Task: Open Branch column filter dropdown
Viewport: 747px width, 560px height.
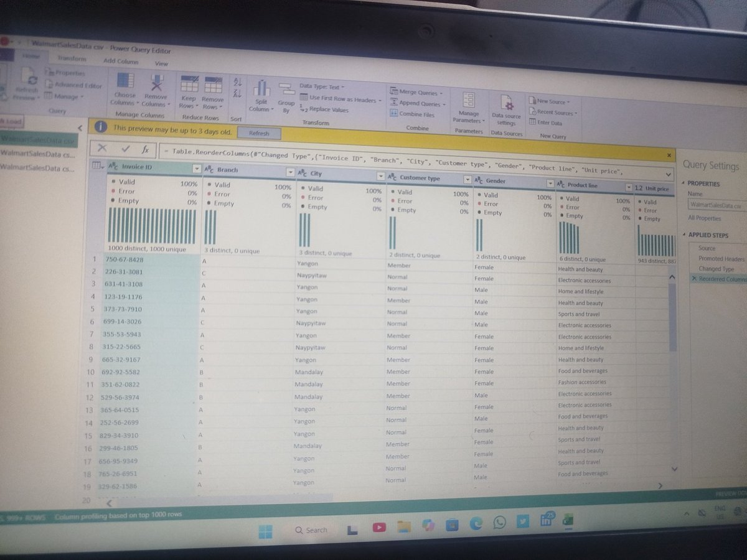Action: click(x=290, y=172)
